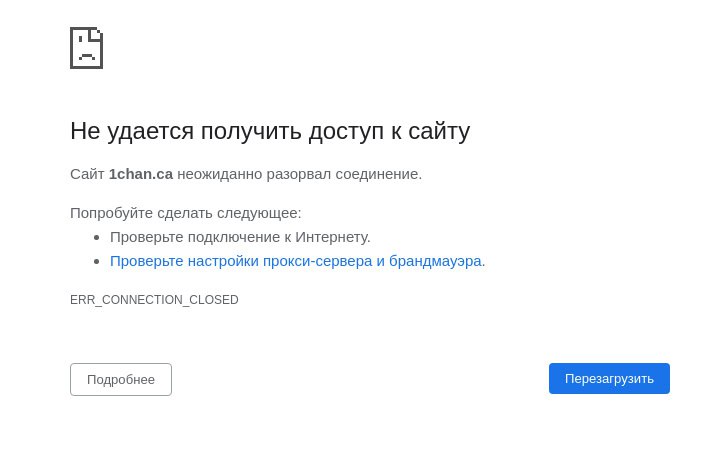The image size is (722, 468).
Task: Click the frowning mouth on the error icon
Action: click(87, 57)
